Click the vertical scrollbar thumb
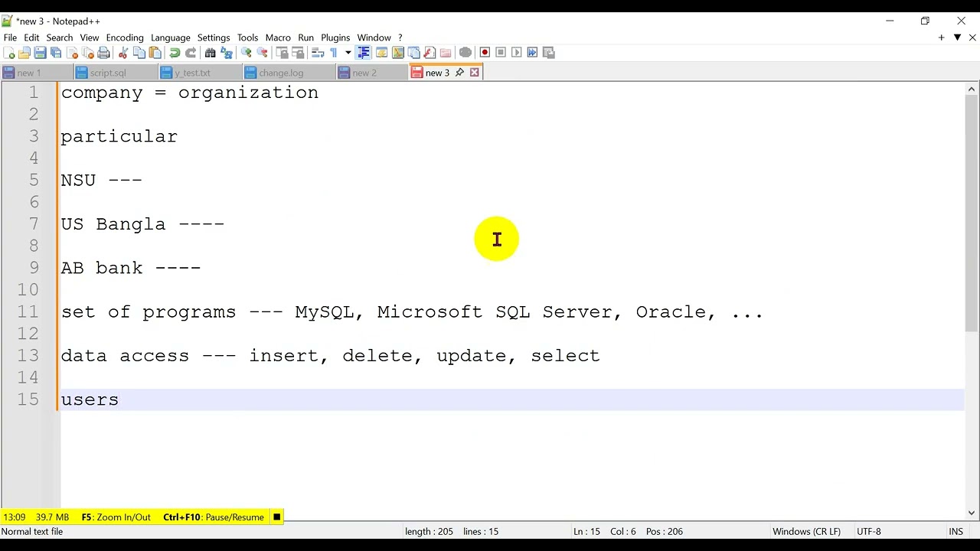The image size is (980, 551). [x=972, y=214]
